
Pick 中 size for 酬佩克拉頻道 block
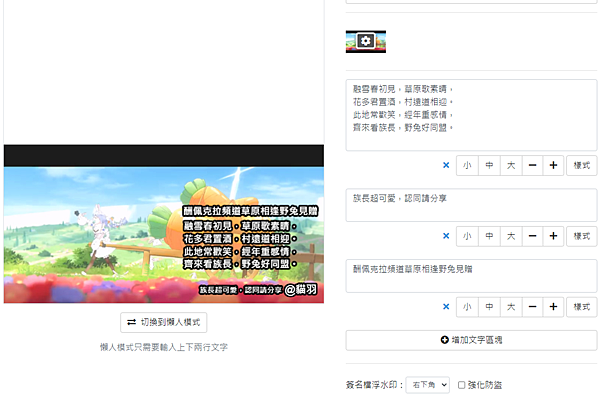tap(489, 307)
